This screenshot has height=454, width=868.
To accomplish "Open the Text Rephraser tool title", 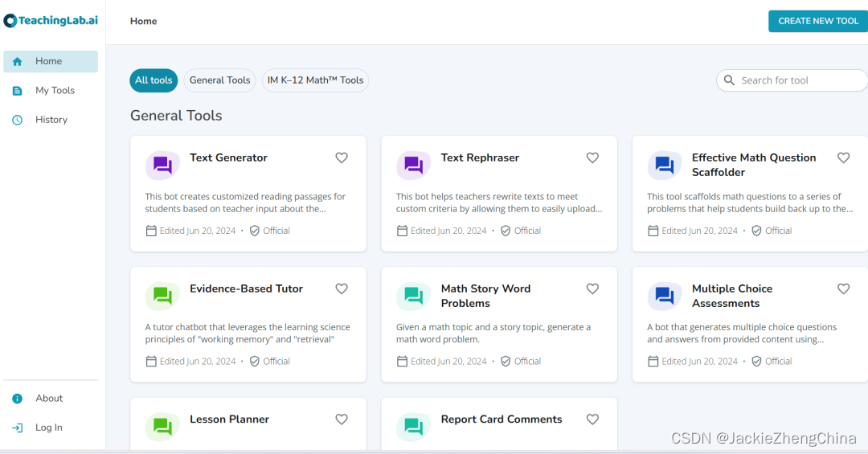I will coord(480,157).
